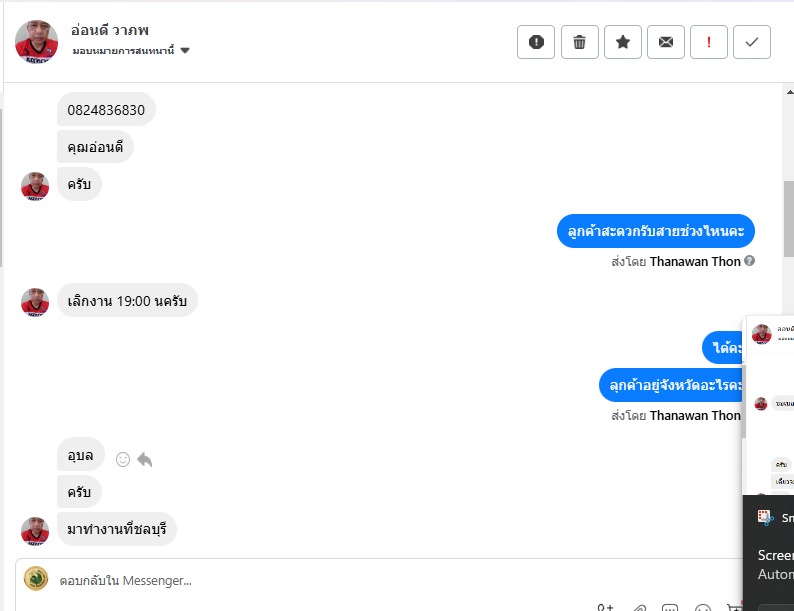Click the page avatar beside reply box
794x611 pixels.
pos(36,579)
